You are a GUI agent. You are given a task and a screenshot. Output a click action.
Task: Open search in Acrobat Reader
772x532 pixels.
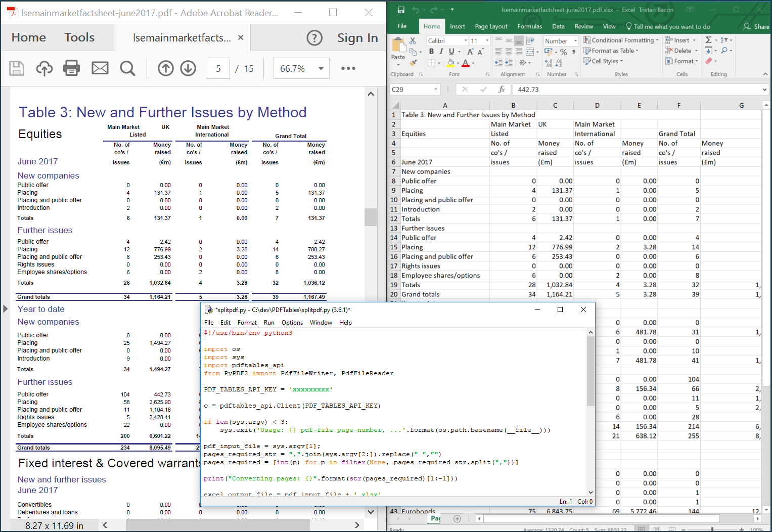tap(127, 68)
